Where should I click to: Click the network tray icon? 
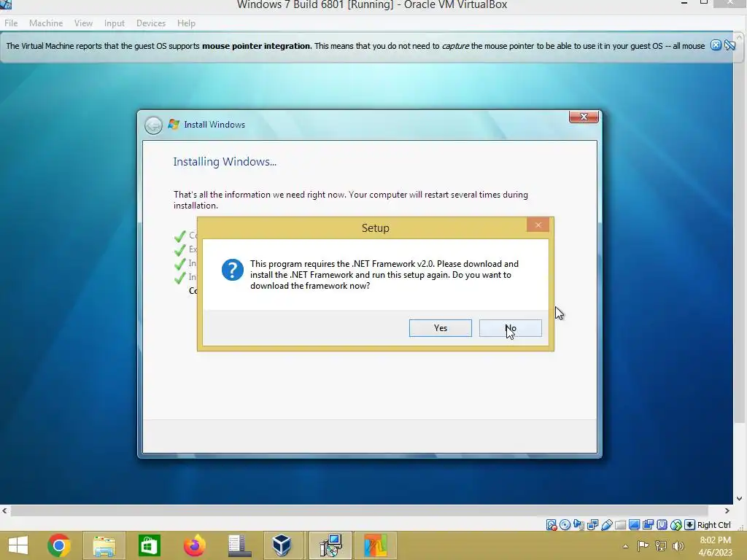coord(660,545)
